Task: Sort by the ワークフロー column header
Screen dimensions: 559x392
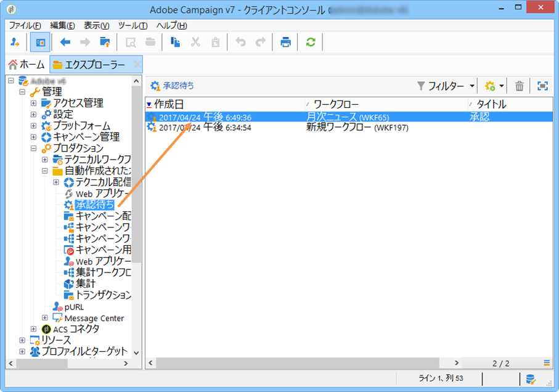Action: point(386,104)
